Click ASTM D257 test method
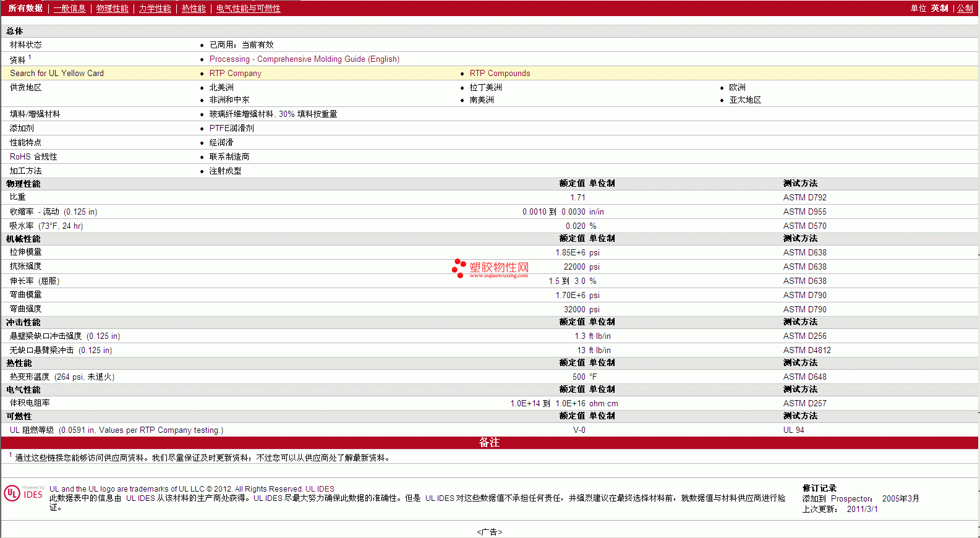980x538 pixels. point(804,403)
